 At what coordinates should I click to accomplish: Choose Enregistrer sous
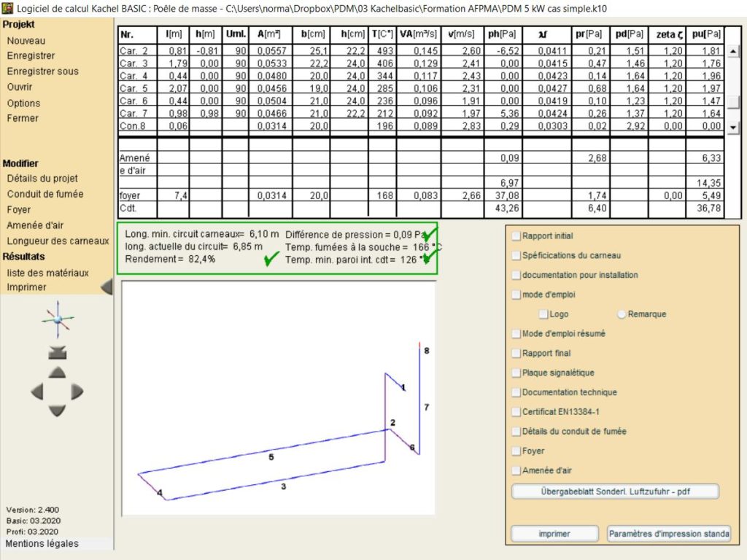43,71
